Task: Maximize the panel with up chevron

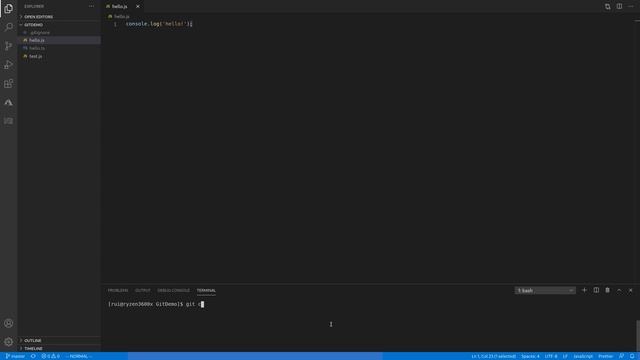Action: click(x=619, y=290)
